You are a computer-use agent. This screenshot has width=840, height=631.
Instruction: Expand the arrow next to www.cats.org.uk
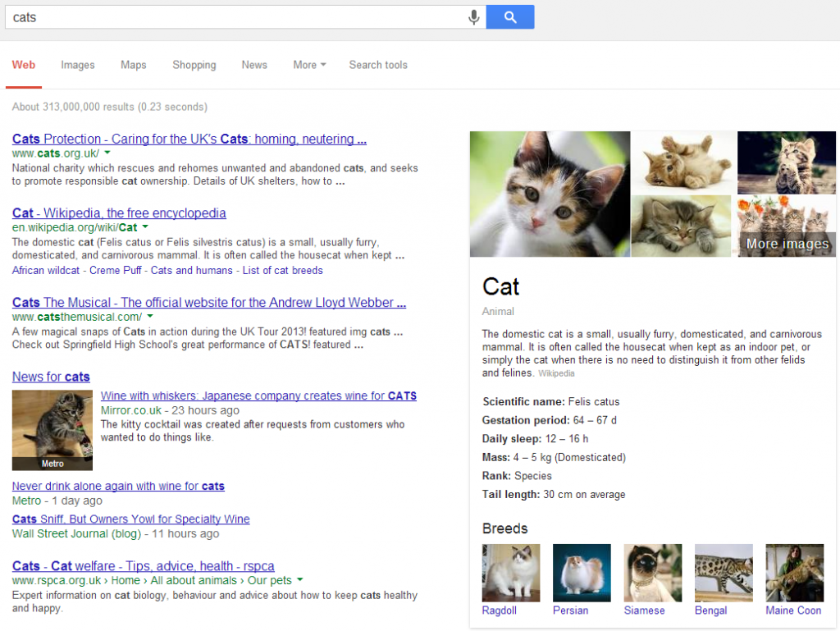(x=107, y=153)
